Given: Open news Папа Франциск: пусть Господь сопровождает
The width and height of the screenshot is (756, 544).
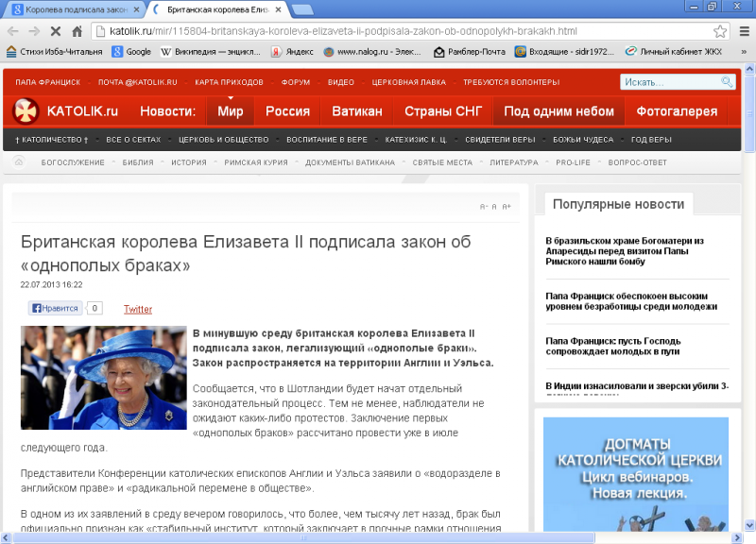Looking at the screenshot, I should (612, 346).
